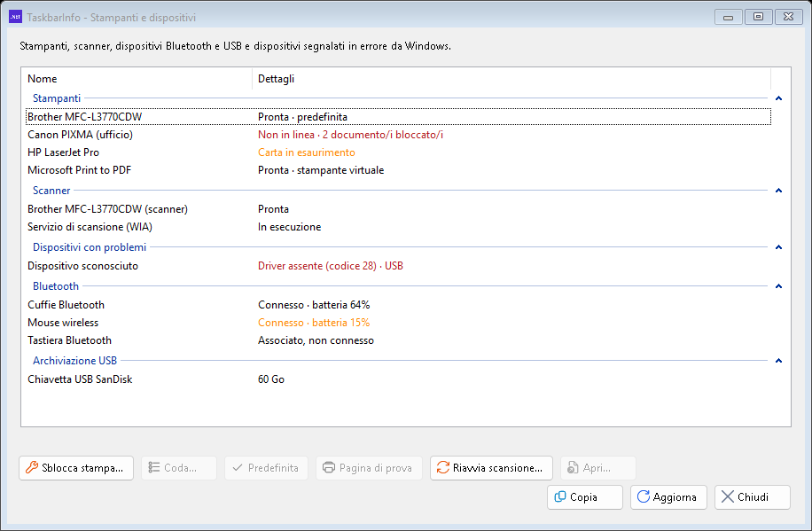The width and height of the screenshot is (812, 531).
Task: Select the HP LaserJet Pro row
Action: [398, 152]
